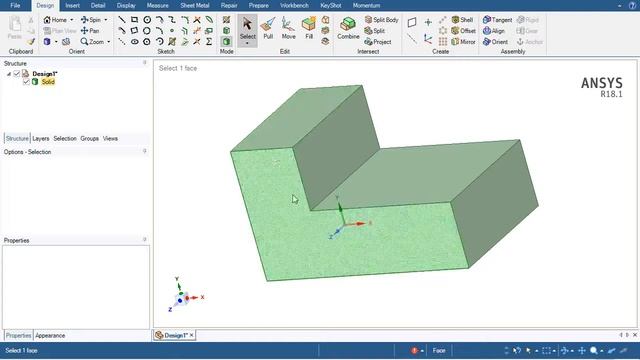The width and height of the screenshot is (640, 360).
Task: Choose the Fill tool
Action: (x=309, y=28)
